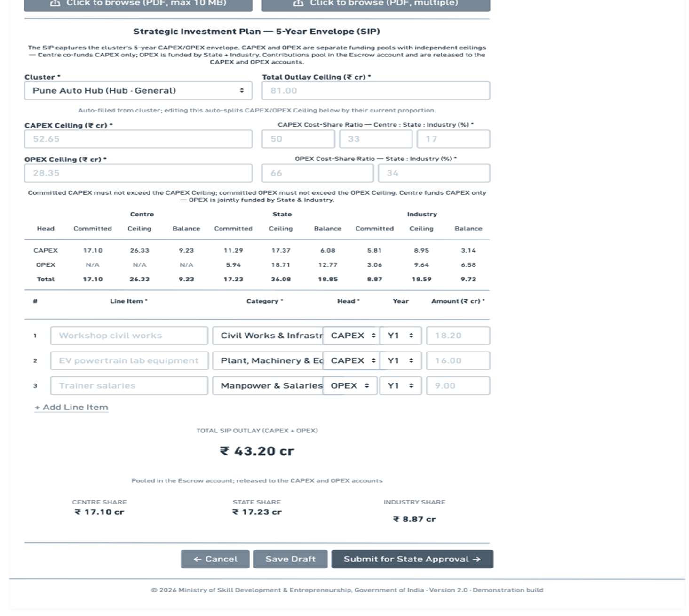This screenshot has height=616, width=689.
Task: Open the OPEX head dropdown for Trainer salaries row
Action: (350, 385)
